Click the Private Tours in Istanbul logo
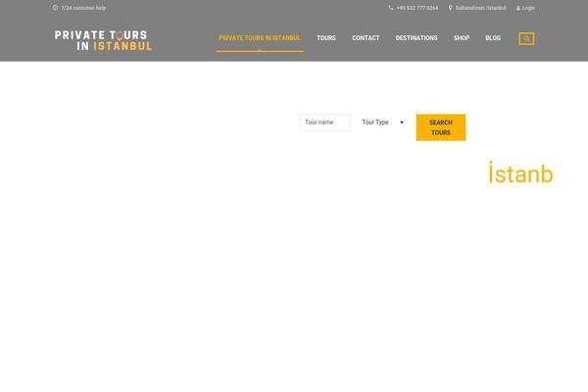Viewport: 588px width, 392px height. click(104, 40)
